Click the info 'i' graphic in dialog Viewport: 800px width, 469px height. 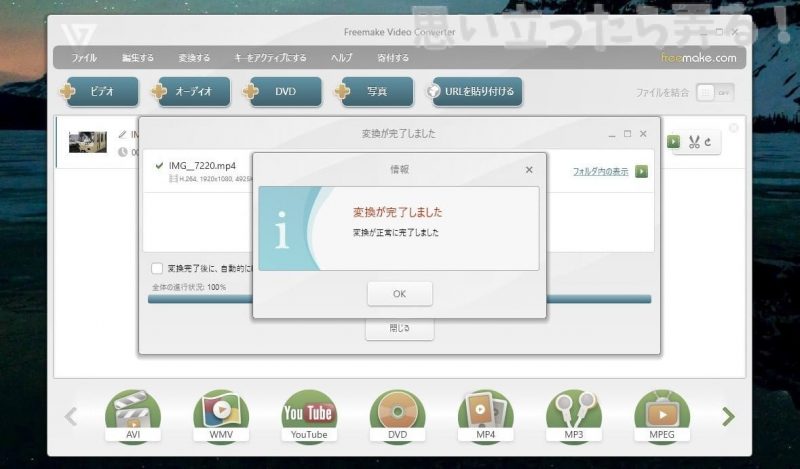tap(282, 230)
